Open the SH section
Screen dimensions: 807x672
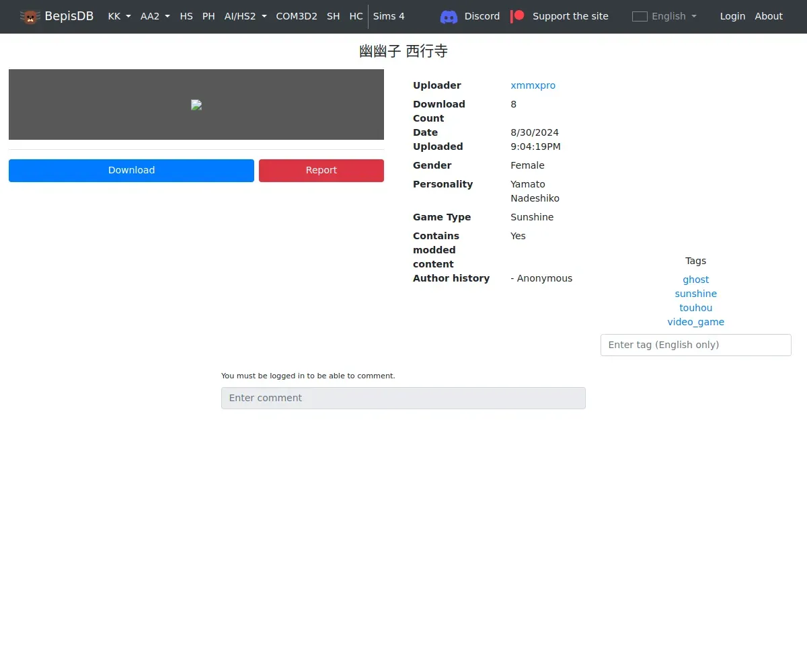[334, 16]
